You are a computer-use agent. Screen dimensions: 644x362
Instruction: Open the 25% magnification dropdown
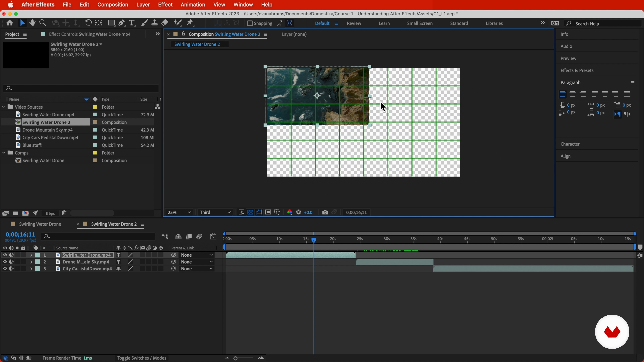[x=179, y=212]
